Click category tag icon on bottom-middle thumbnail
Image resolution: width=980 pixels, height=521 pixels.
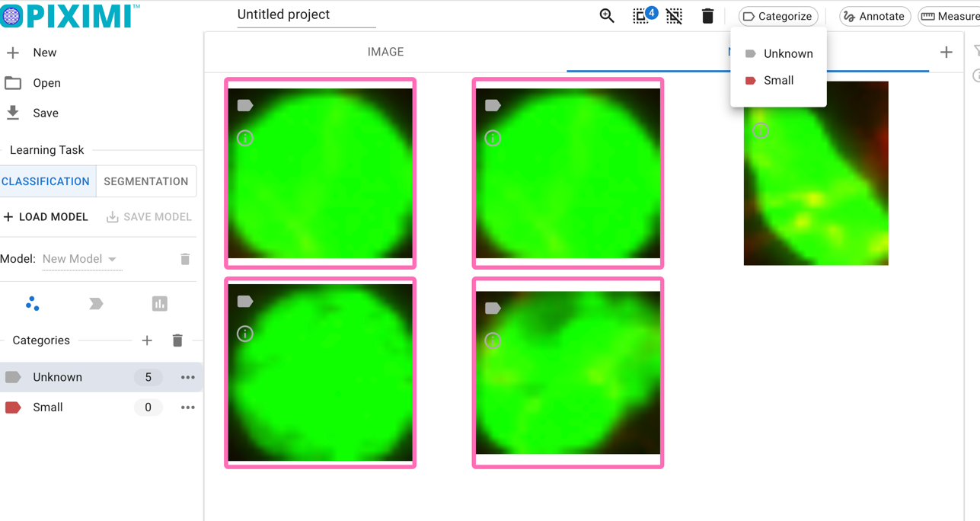493,308
